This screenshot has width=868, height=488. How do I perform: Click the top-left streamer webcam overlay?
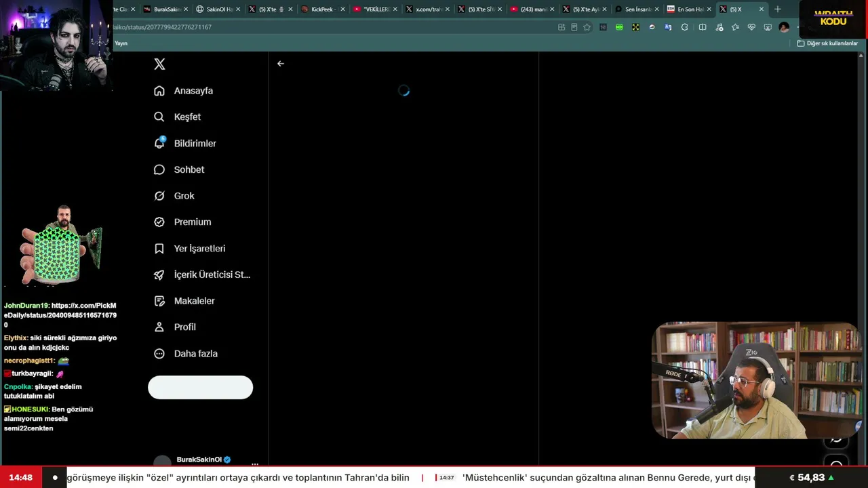56,44
